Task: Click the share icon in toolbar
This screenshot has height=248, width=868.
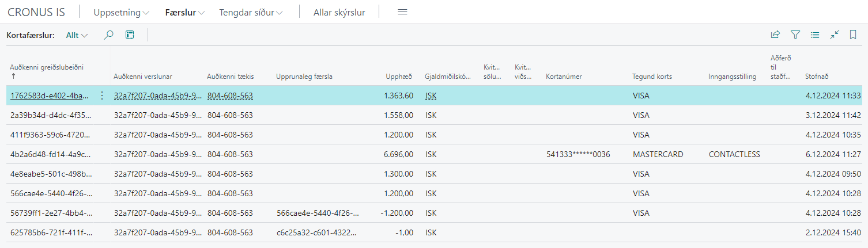Action: pos(775,35)
